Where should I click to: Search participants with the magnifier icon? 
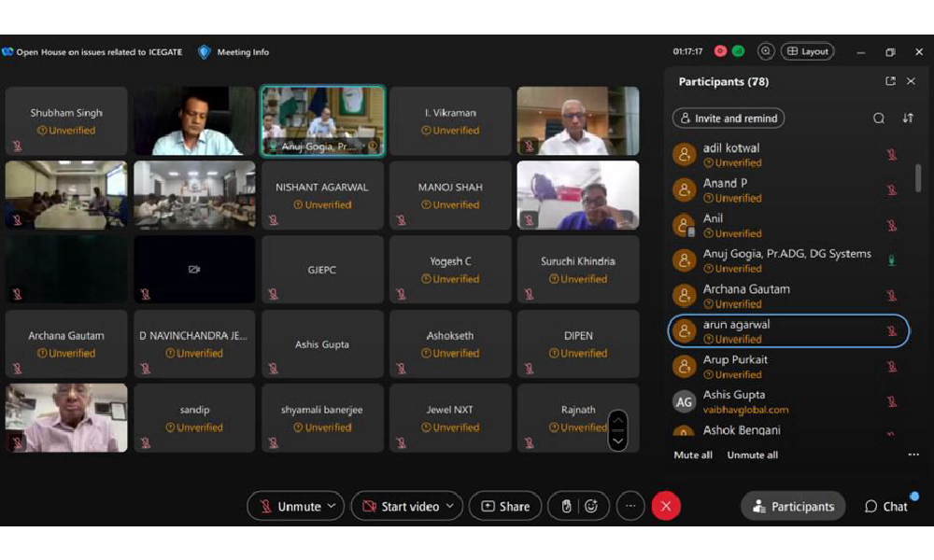[x=879, y=119]
